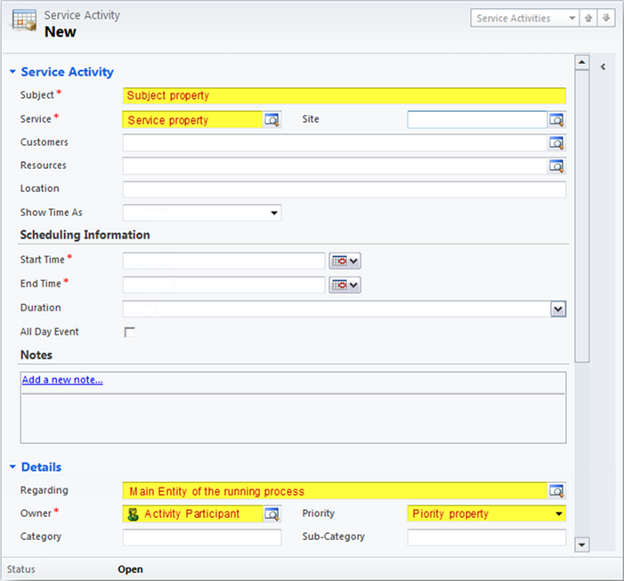Toggle the All Day Event checkbox
624x581 pixels.
click(x=129, y=332)
